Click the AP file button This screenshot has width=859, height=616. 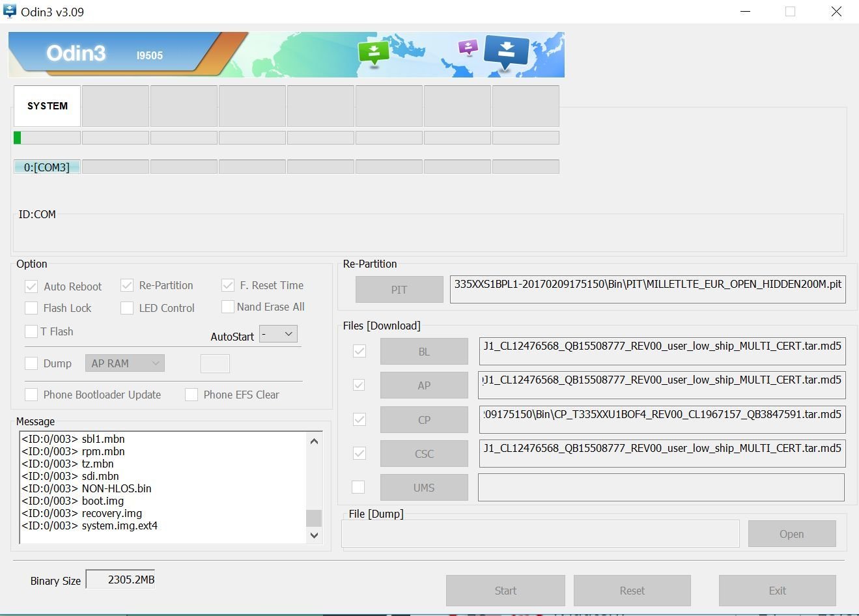424,385
